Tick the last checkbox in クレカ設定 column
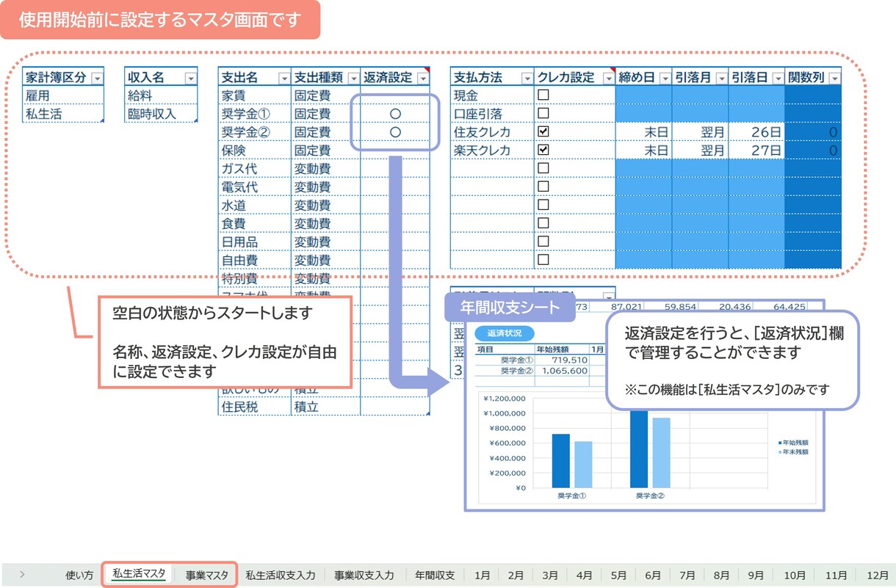The width and height of the screenshot is (896, 588). pyautogui.click(x=543, y=259)
